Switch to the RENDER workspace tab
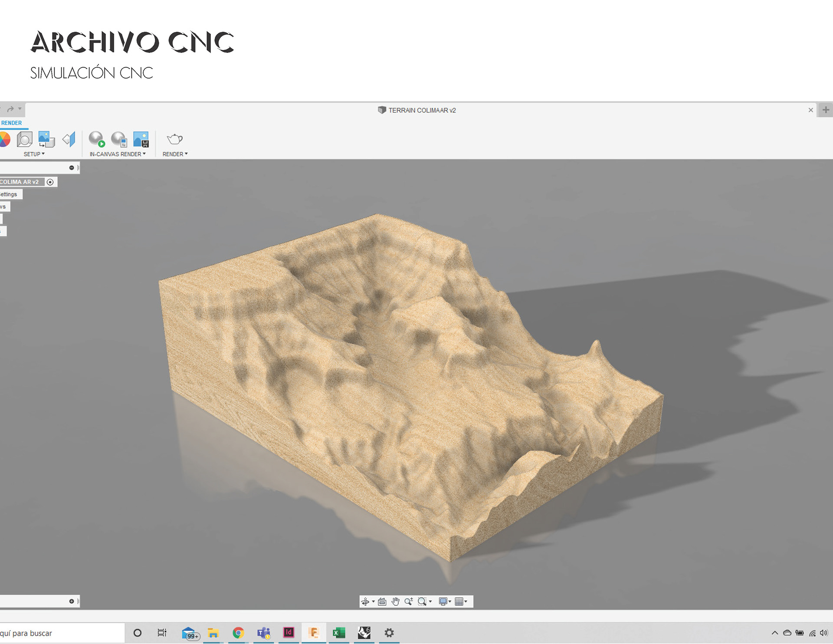Image resolution: width=833 pixels, height=644 pixels. pos(12,123)
